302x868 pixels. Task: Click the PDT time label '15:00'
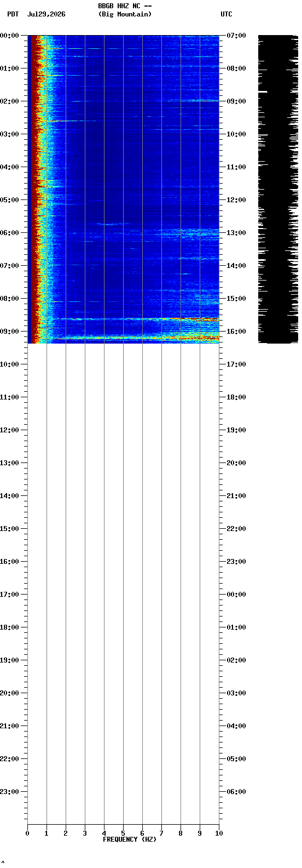[x=9, y=529]
